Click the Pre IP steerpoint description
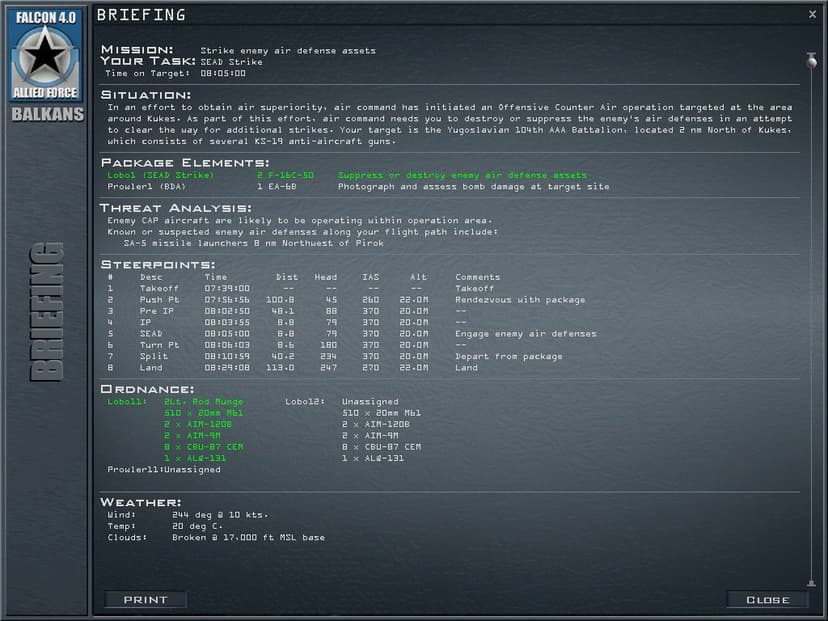 click(156, 311)
